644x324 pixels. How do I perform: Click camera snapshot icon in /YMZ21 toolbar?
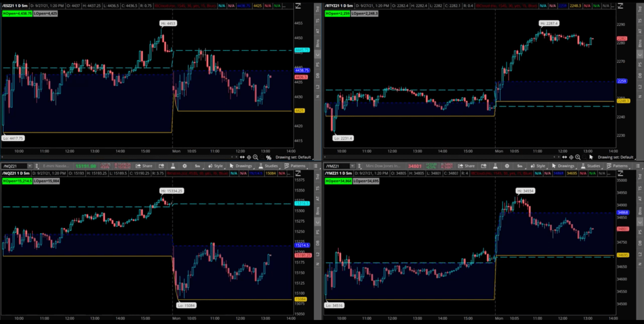484,166
